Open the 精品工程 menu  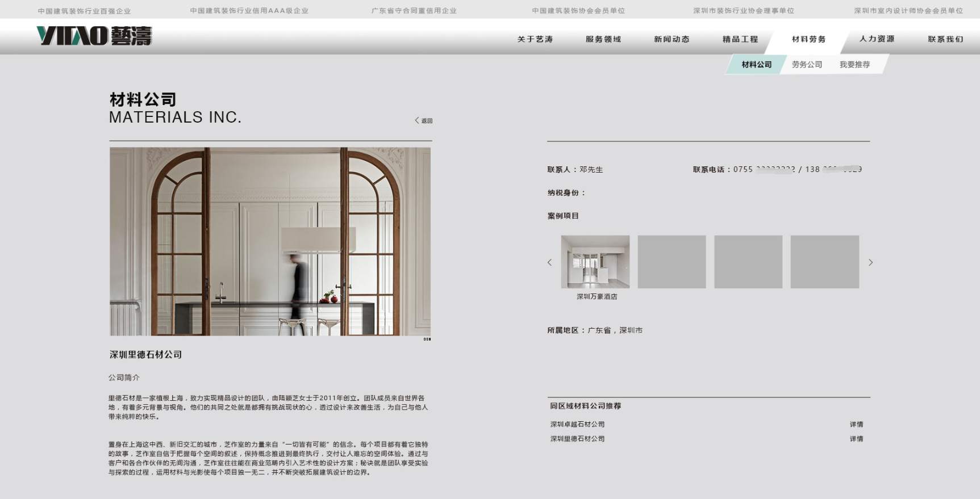(740, 39)
